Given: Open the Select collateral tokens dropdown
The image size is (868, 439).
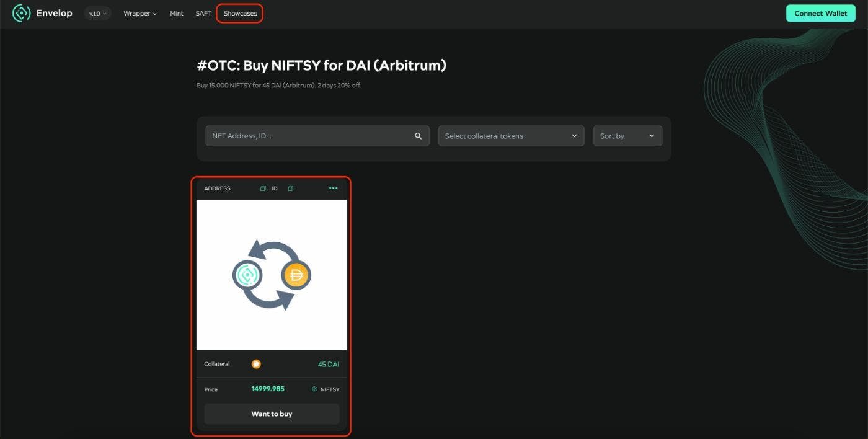Looking at the screenshot, I should click(x=511, y=136).
